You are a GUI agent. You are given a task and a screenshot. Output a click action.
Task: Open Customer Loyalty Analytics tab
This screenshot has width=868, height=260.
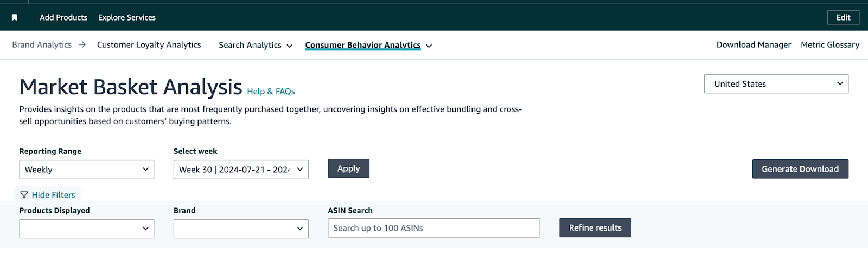click(x=149, y=45)
